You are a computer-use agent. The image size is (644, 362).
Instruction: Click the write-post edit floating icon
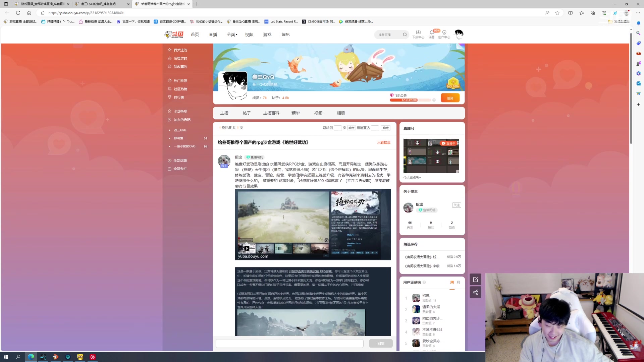click(475, 279)
